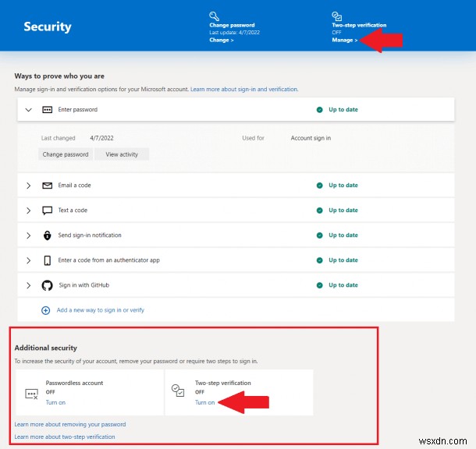This screenshot has height=449, width=476.
Task: Open Manage link under Two-step verification
Action: coord(345,40)
